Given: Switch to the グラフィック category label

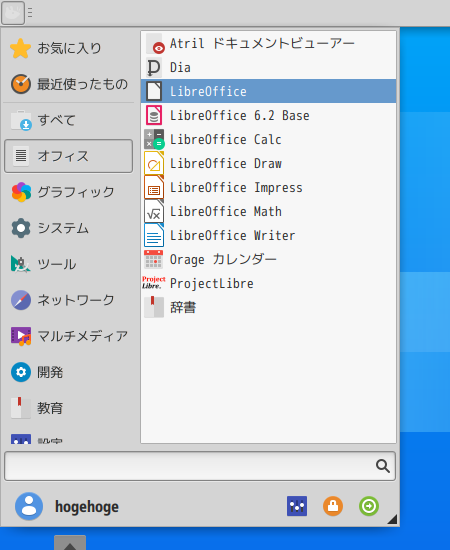Looking at the screenshot, I should 76,192.
